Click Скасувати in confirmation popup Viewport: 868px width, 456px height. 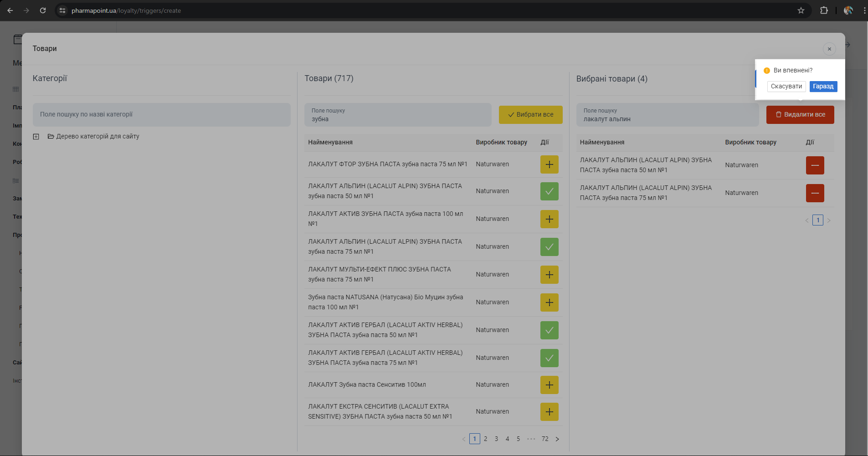pyautogui.click(x=786, y=87)
